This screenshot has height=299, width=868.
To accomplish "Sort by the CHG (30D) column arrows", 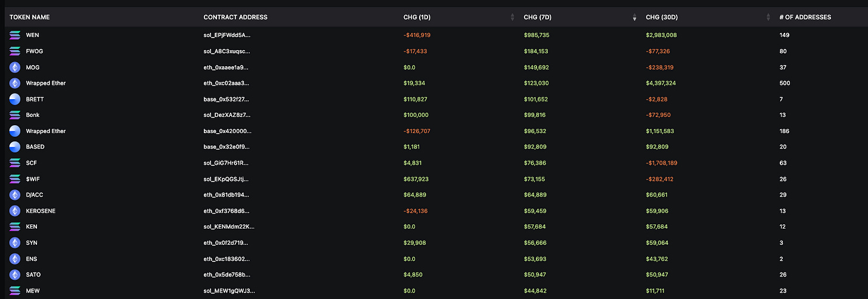I will (768, 17).
